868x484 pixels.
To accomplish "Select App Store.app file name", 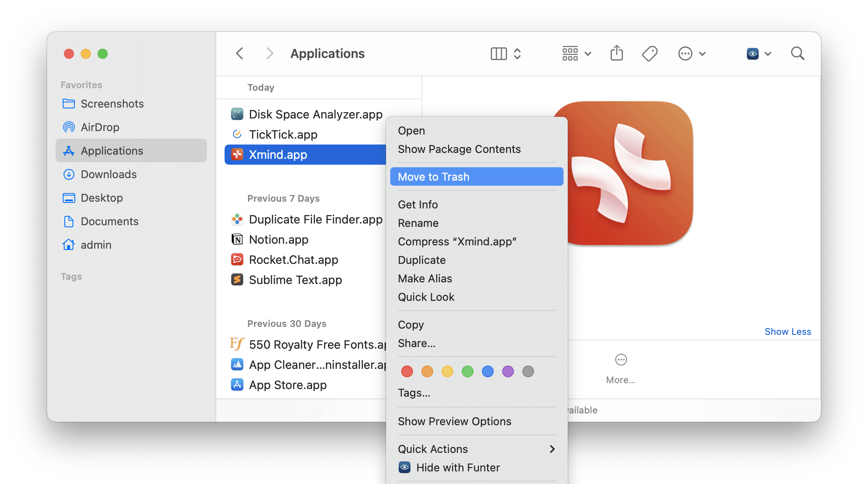I will pyautogui.click(x=288, y=385).
